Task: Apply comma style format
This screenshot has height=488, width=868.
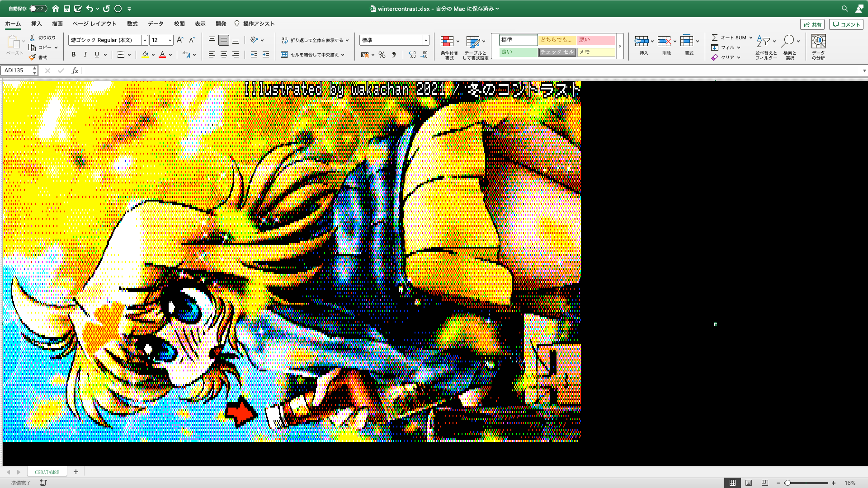Action: point(394,55)
